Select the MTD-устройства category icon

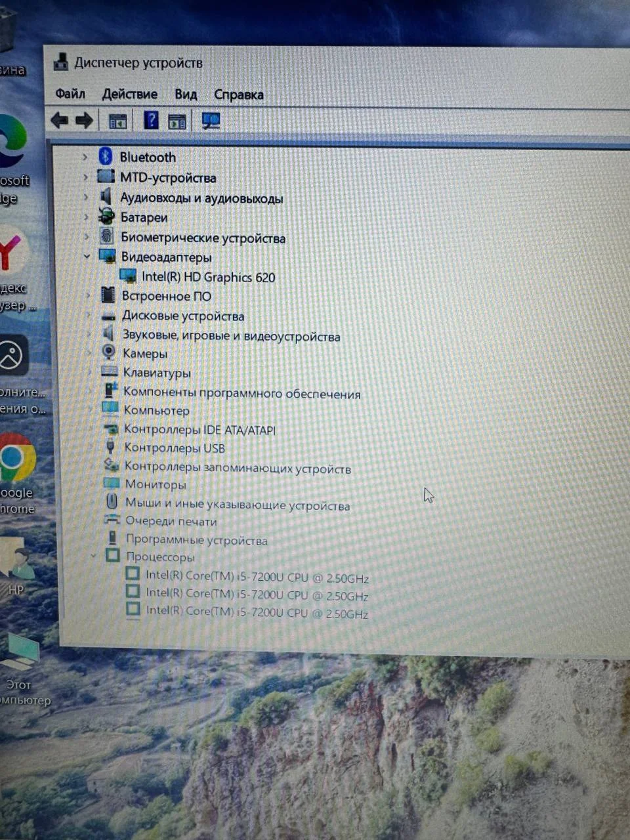[106, 177]
